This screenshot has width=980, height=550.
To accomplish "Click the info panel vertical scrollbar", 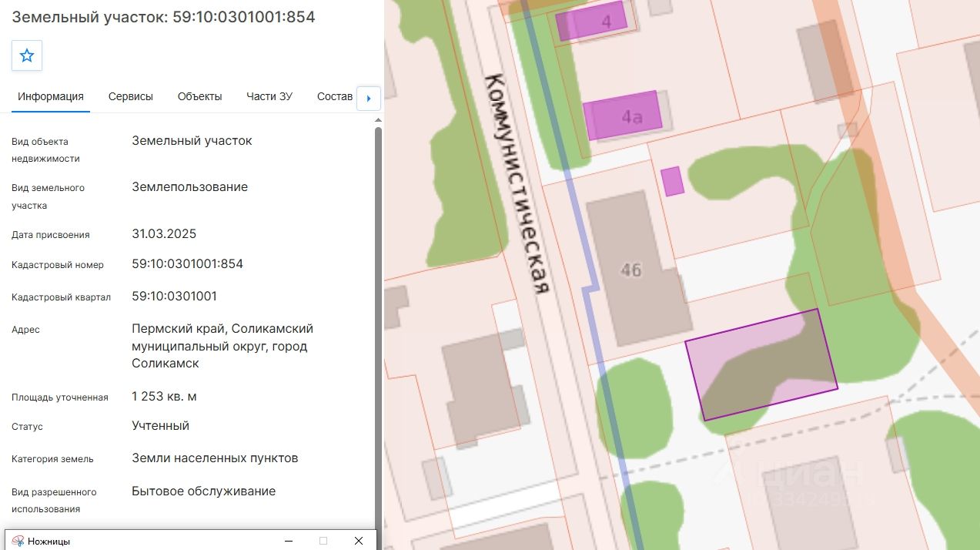I will pyautogui.click(x=378, y=324).
